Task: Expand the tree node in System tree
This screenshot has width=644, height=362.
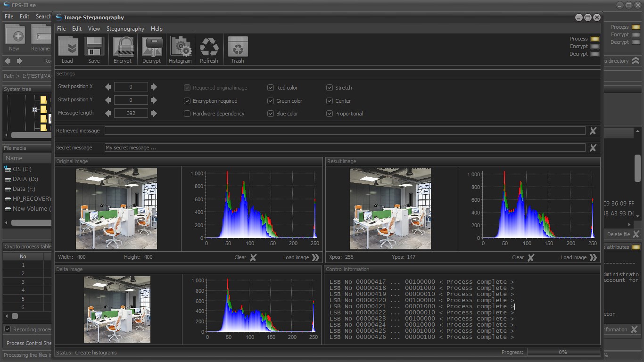Action: coord(34,109)
